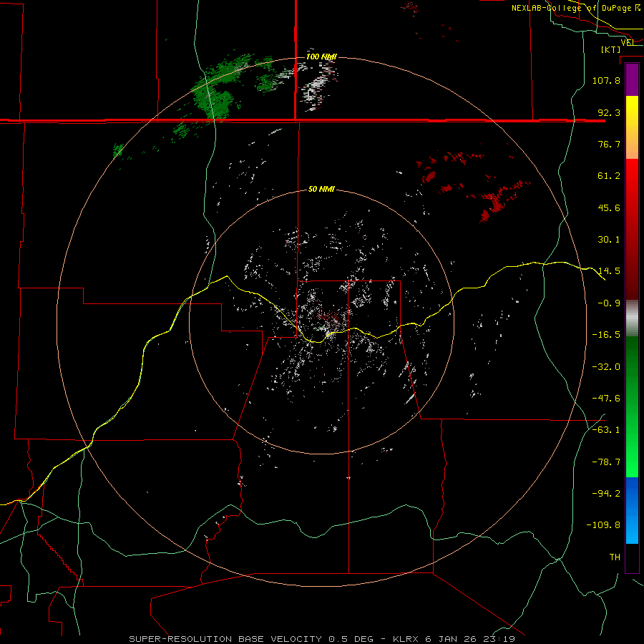Click the "50 NMI" range ring label
The width and height of the screenshot is (644, 644).
[x=321, y=189]
